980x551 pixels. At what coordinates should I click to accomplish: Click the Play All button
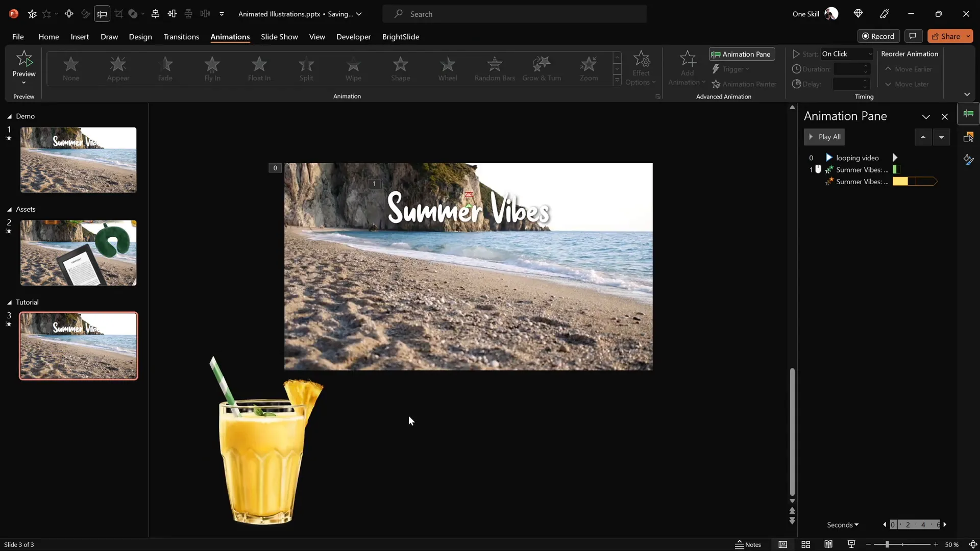pyautogui.click(x=825, y=137)
